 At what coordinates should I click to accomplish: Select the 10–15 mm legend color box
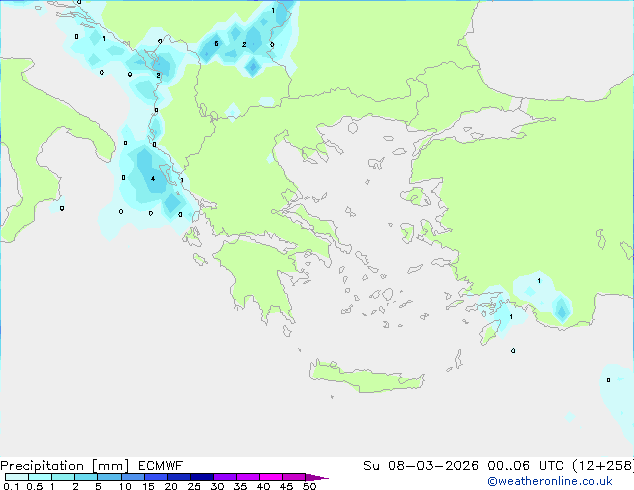point(133,477)
